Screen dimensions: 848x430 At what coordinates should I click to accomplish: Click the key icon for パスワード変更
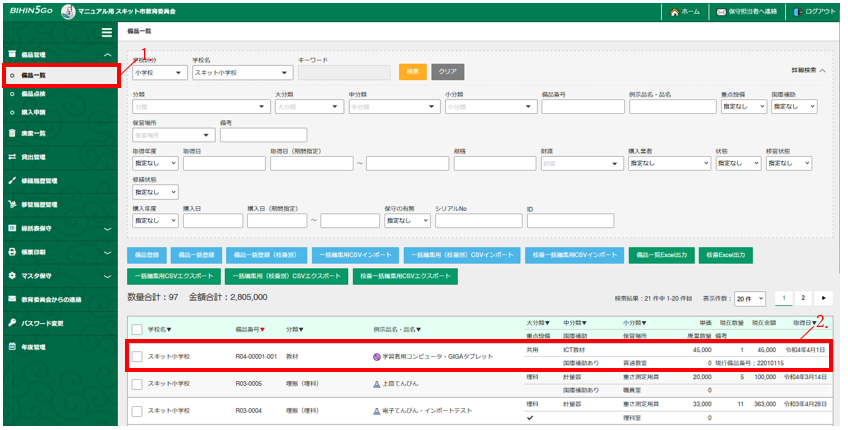[12, 323]
